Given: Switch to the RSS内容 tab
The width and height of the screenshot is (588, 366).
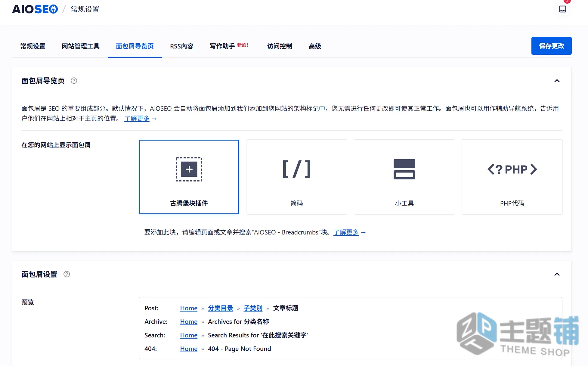Looking at the screenshot, I should 182,46.
